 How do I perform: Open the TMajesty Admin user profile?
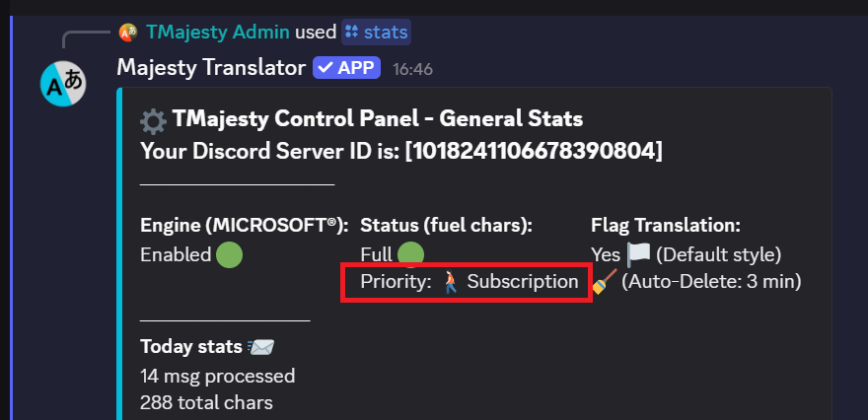[x=218, y=33]
